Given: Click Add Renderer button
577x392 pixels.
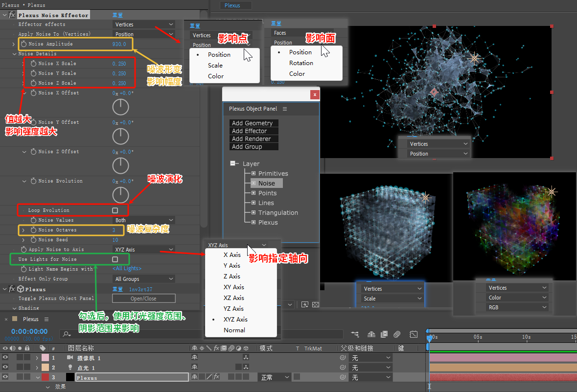Looking at the screenshot, I should click(254, 139).
